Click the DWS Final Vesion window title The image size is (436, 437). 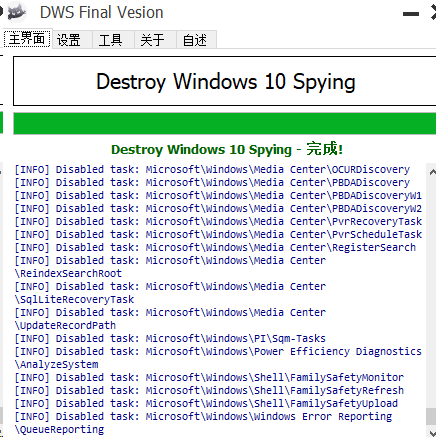[102, 13]
